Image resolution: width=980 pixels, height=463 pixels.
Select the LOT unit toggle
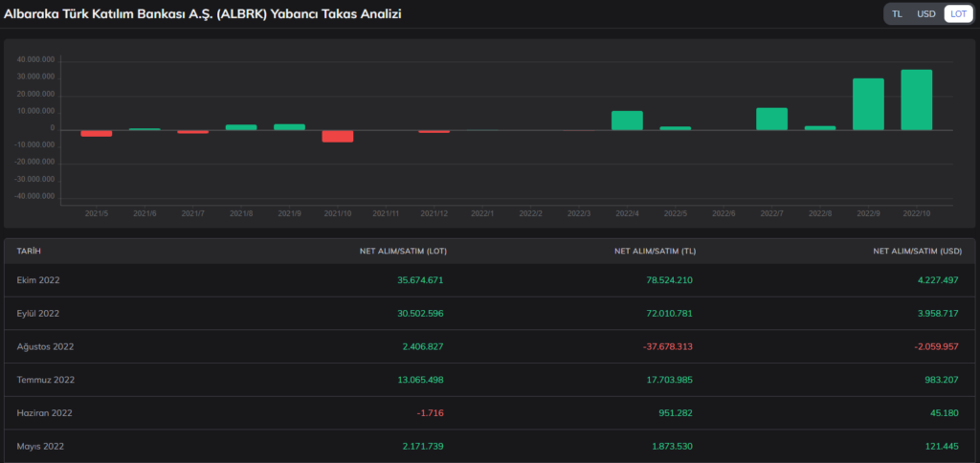(958, 13)
